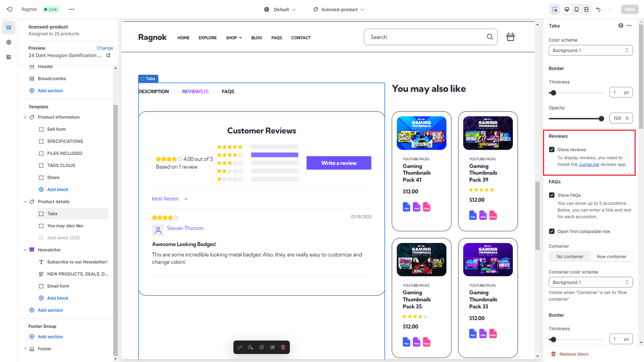The height and width of the screenshot is (362, 644).
Task: Click the Breadcrumbs section icon
Action: pyautogui.click(x=32, y=79)
